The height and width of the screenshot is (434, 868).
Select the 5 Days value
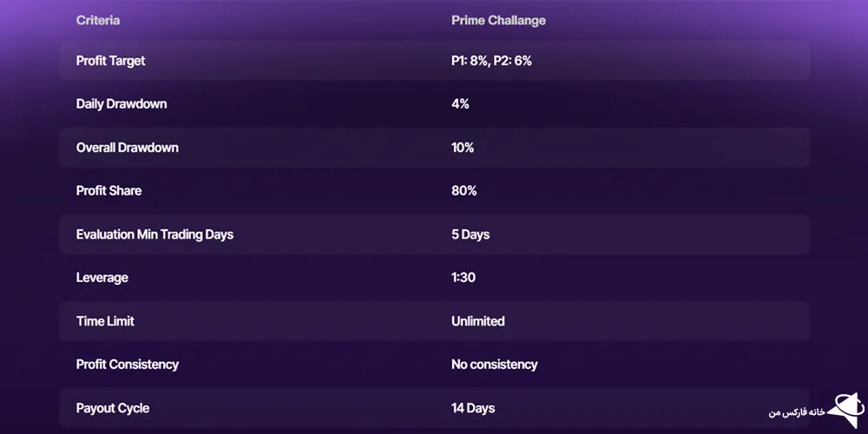coord(470,234)
